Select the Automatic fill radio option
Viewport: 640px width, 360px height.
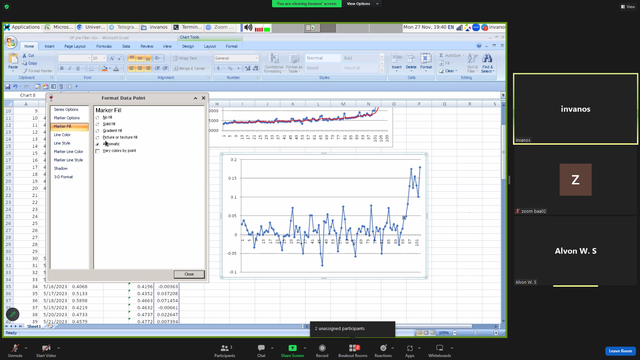click(98, 144)
